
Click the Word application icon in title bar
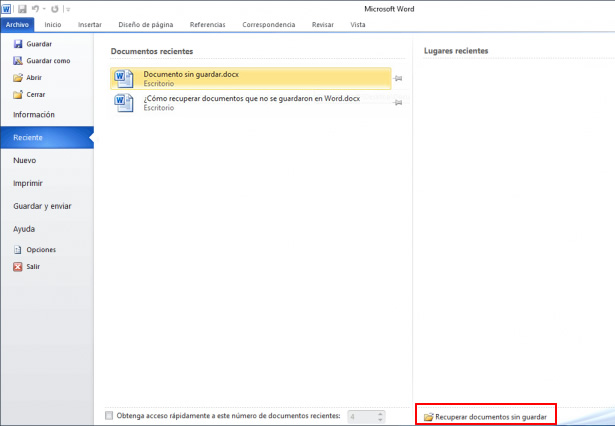[x=6, y=9]
